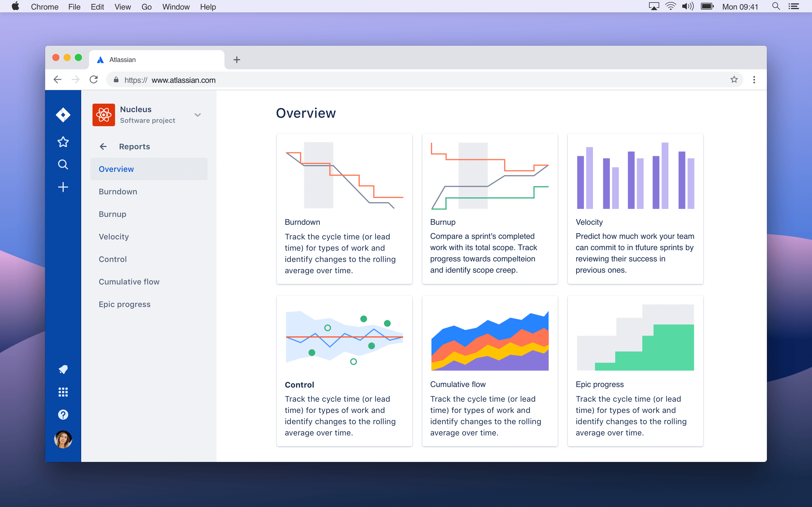Click the search icon in left sidebar
Image resolution: width=812 pixels, height=507 pixels.
click(63, 164)
